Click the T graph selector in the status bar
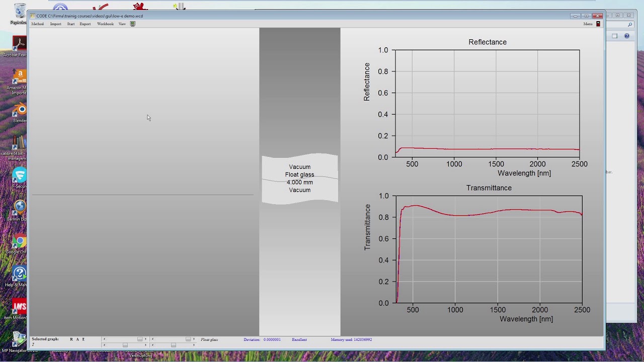Viewport: 644px width, 362px height. (x=33, y=344)
